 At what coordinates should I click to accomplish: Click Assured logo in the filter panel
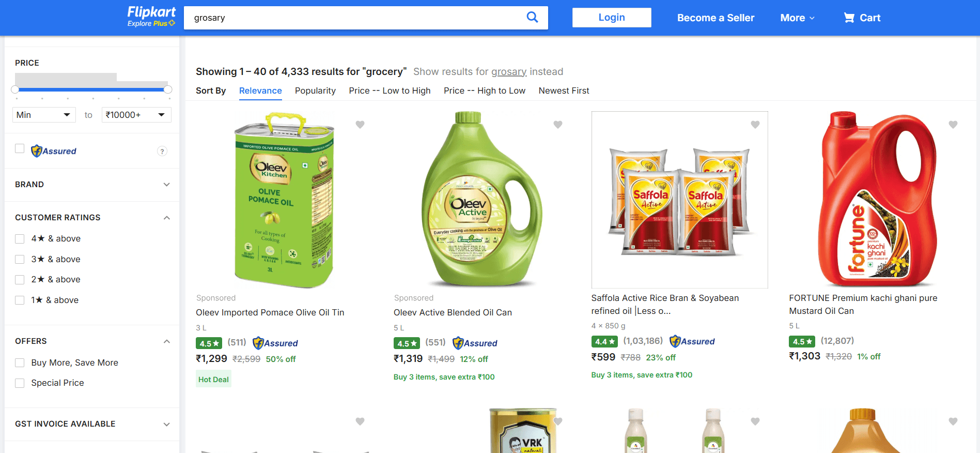coord(54,151)
